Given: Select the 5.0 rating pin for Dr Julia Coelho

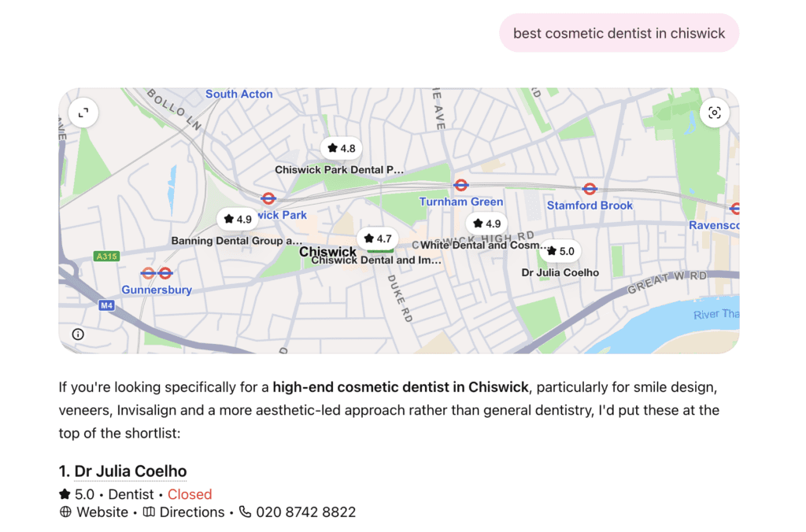Looking at the screenshot, I should point(560,251).
